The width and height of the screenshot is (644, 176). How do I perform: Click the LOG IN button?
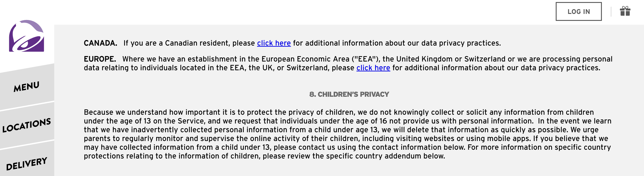579,11
